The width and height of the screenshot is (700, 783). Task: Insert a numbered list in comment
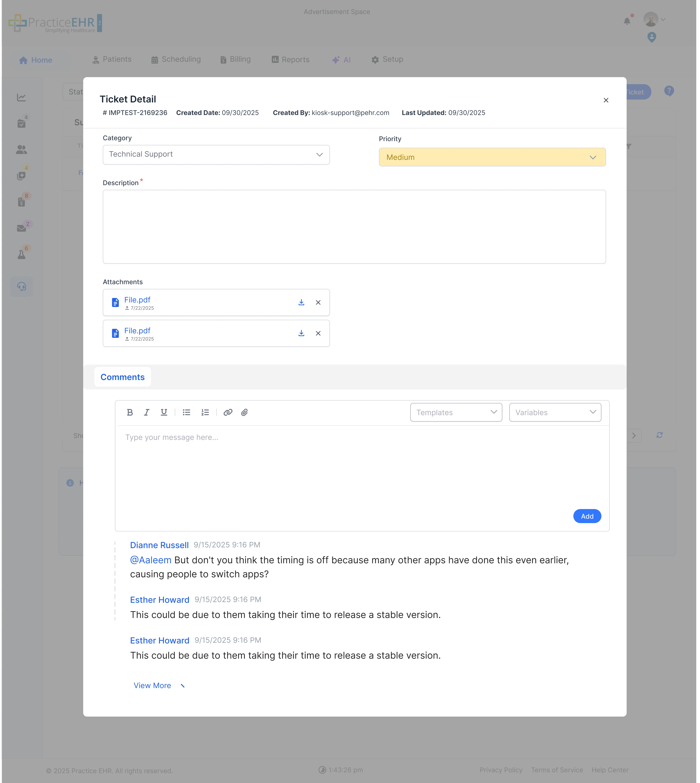205,412
